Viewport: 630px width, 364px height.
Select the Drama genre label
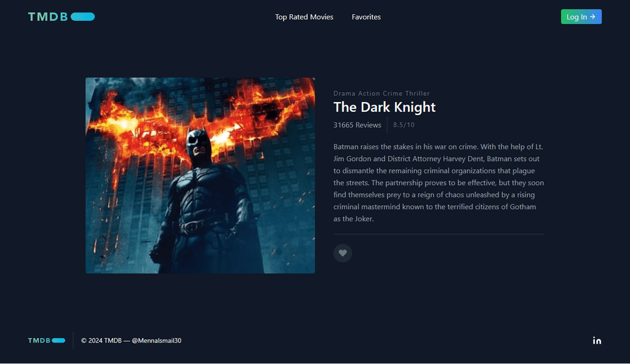click(x=345, y=93)
